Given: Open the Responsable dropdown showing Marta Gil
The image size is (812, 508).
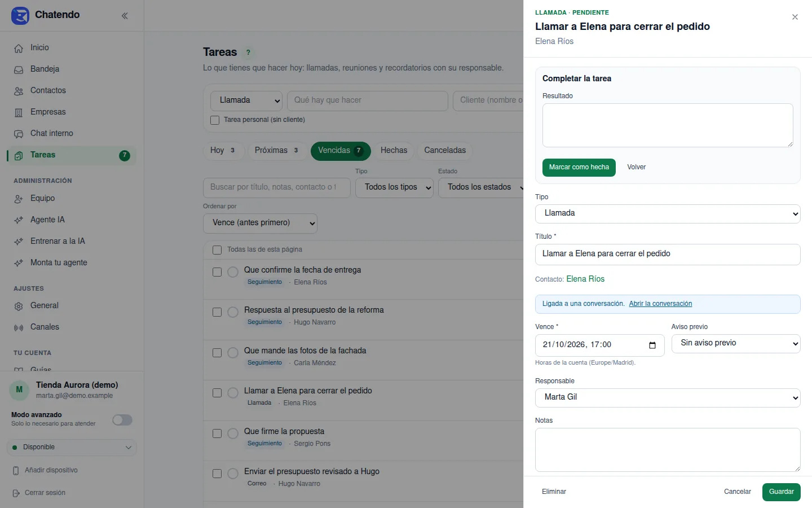Looking at the screenshot, I should point(668,397).
